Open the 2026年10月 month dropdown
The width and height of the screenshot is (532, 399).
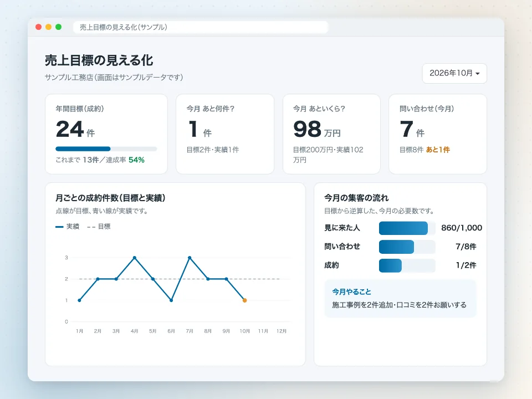pos(454,73)
